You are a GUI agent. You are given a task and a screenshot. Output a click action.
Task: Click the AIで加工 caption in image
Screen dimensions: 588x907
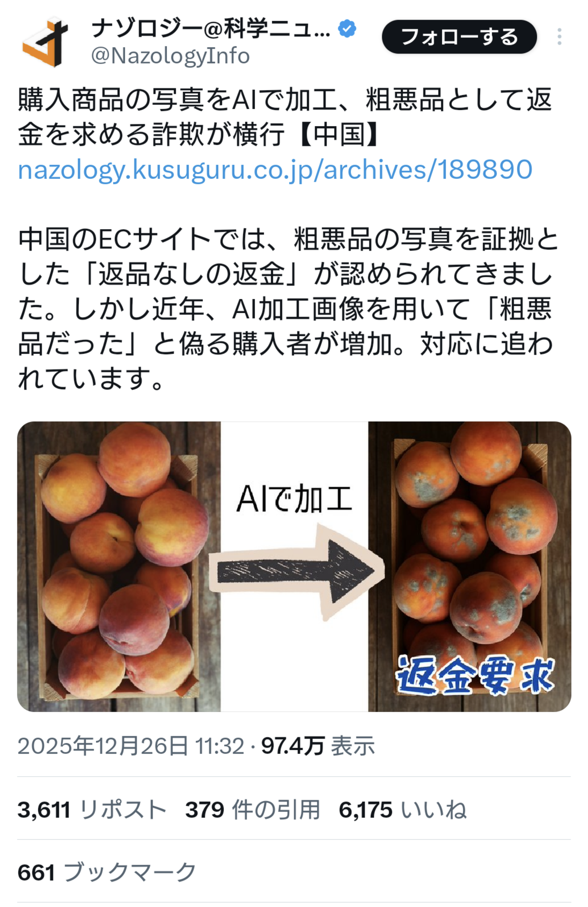(x=294, y=499)
